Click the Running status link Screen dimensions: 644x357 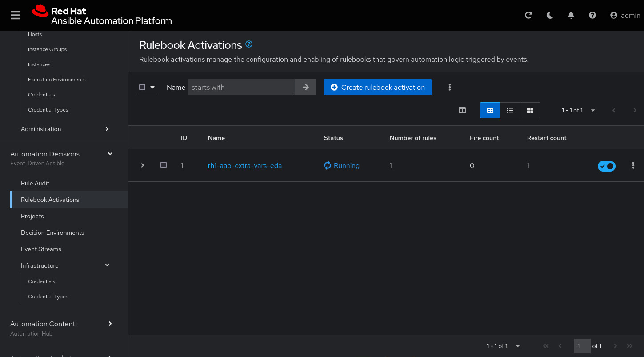coord(347,165)
